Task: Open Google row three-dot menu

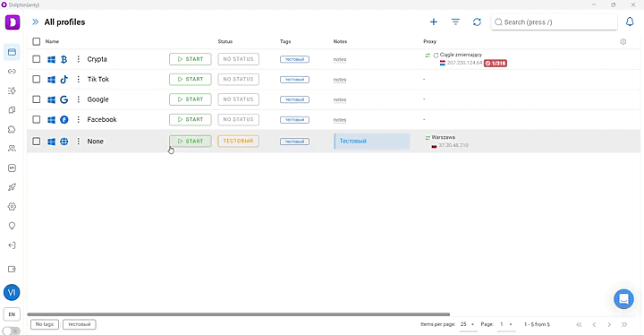Action: point(78,99)
